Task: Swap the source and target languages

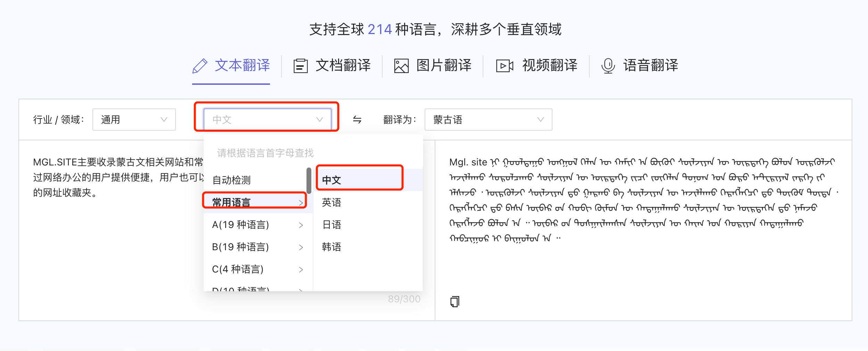Action: tap(358, 120)
